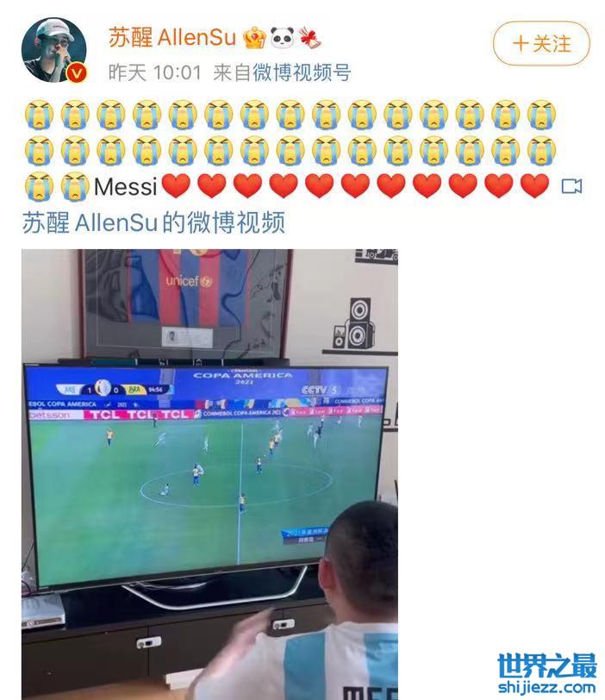Click the CCTV 5 logo in video
605x700 pixels.
pyautogui.click(x=320, y=391)
